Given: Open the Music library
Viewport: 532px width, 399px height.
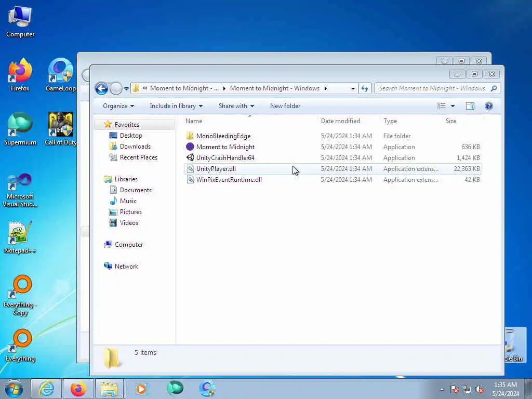Looking at the screenshot, I should (128, 201).
